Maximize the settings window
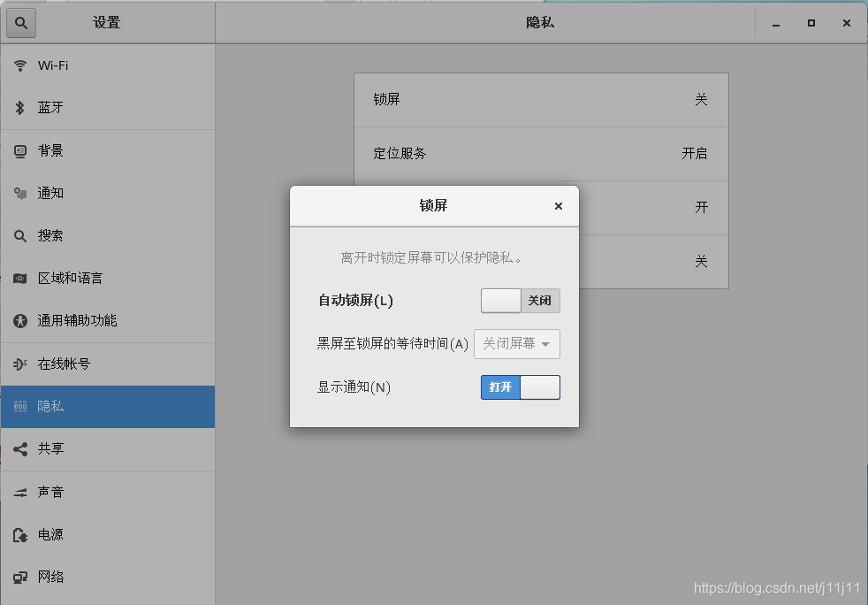868x605 pixels. tap(811, 23)
